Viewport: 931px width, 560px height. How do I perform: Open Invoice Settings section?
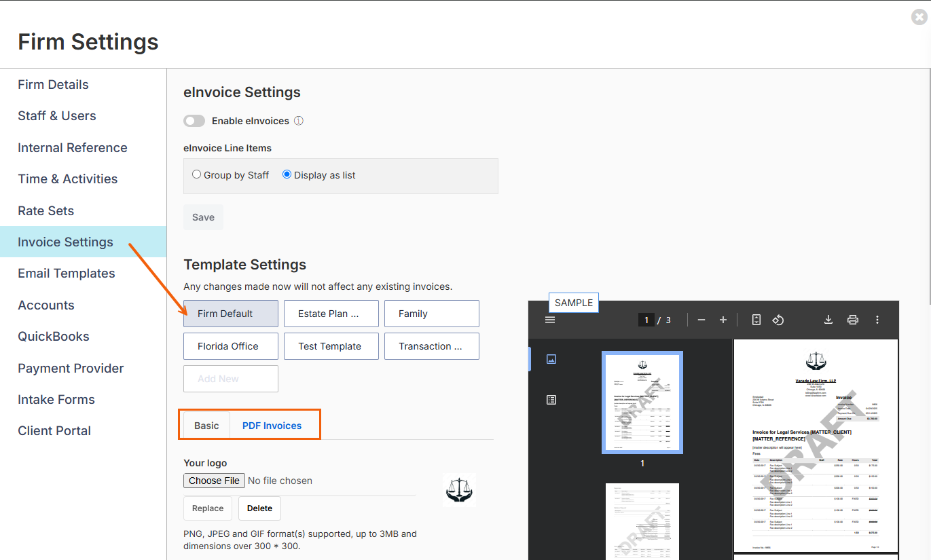[83, 242]
